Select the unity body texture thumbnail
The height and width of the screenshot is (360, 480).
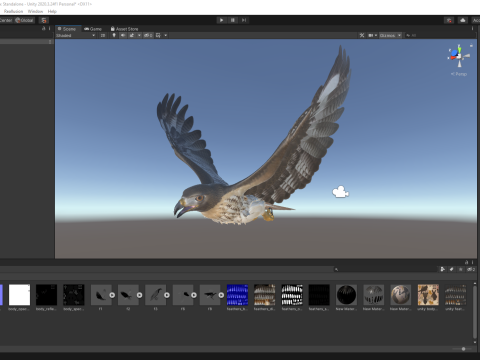(428, 295)
